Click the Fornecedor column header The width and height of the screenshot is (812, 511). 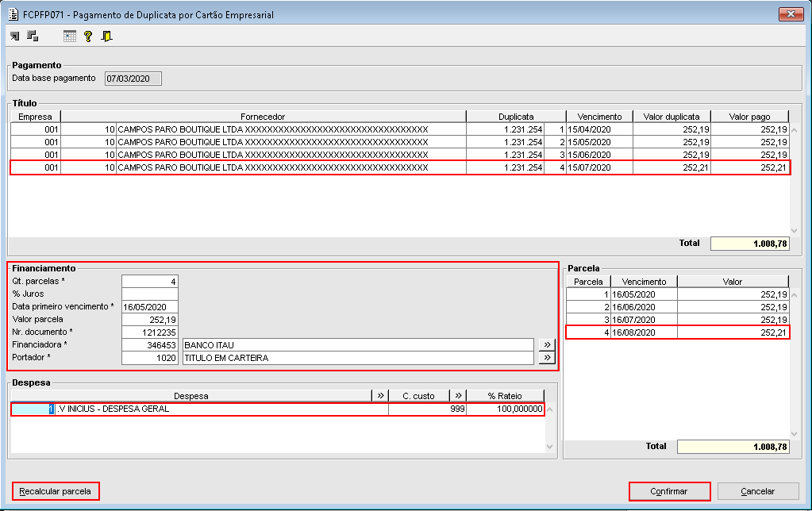tap(263, 117)
